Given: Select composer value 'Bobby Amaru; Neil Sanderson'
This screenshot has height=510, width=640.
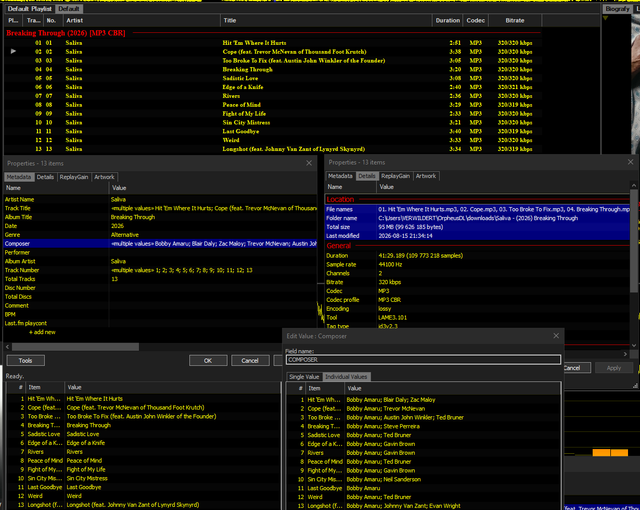Looking at the screenshot, I should pos(384,479).
